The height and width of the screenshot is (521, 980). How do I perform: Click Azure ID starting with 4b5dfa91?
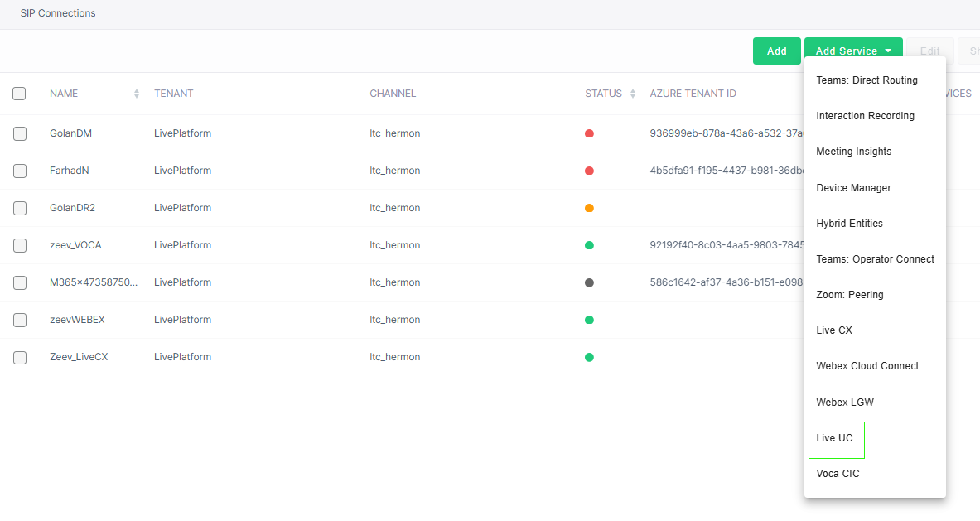point(727,171)
